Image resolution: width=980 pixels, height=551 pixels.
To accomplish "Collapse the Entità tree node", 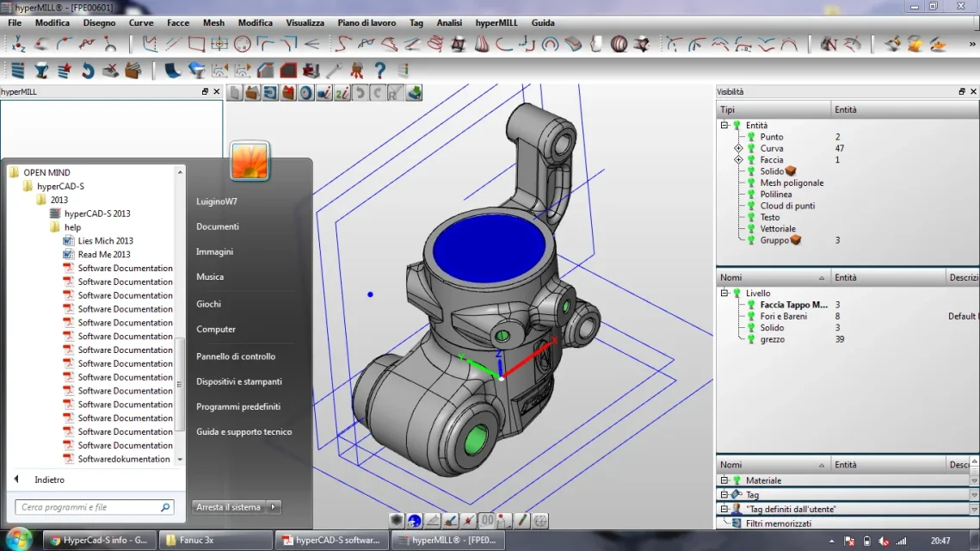I will pos(724,126).
